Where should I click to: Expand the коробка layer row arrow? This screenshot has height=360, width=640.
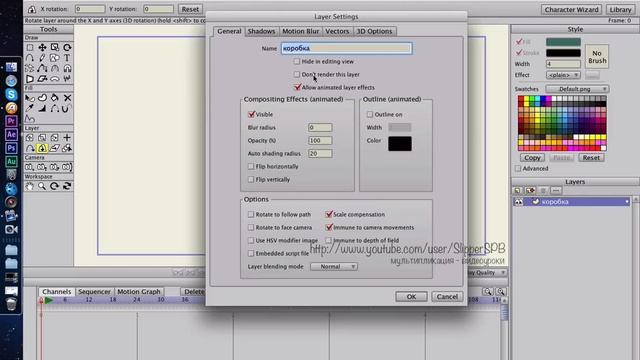627,202
